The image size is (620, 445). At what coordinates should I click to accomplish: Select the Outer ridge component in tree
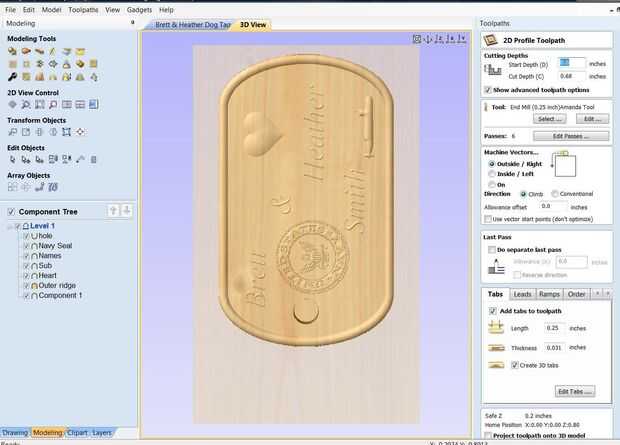click(x=57, y=286)
